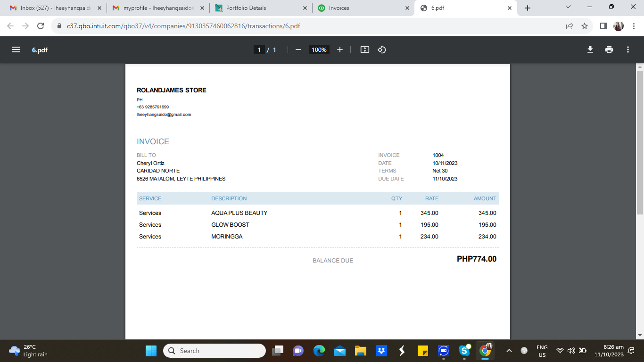Click invoice number 1004
This screenshot has width=644, height=362.
tap(438, 155)
